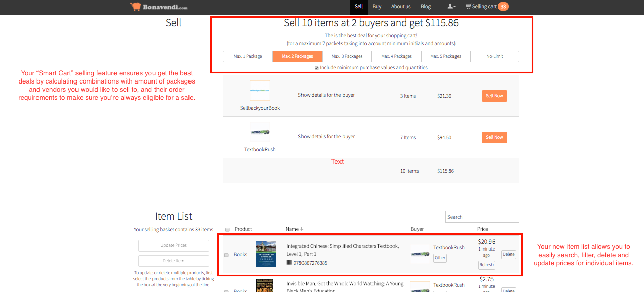This screenshot has height=292, width=644.
Task: Click the SellbackyourBook logo
Action: [x=260, y=91]
